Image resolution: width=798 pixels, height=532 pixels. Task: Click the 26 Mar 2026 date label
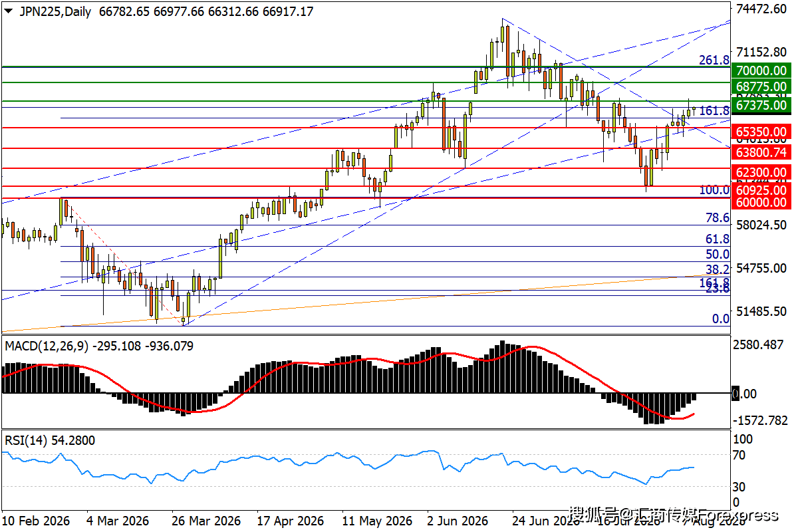pyautogui.click(x=207, y=521)
